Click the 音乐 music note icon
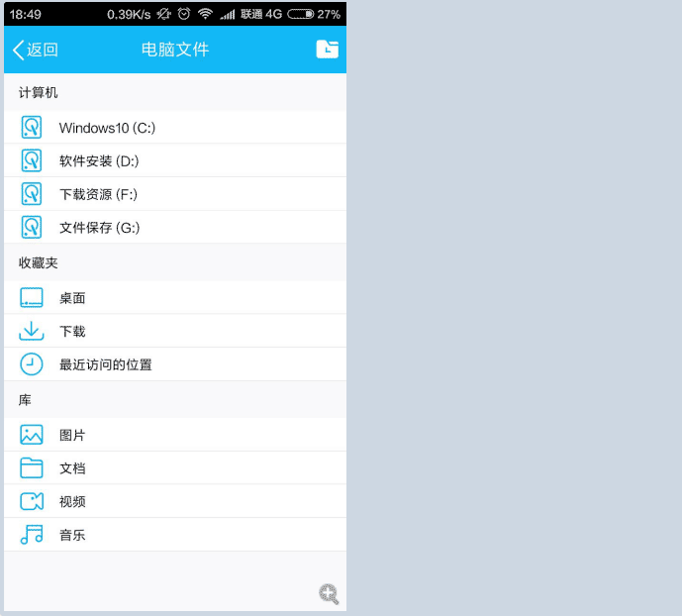 [32, 534]
